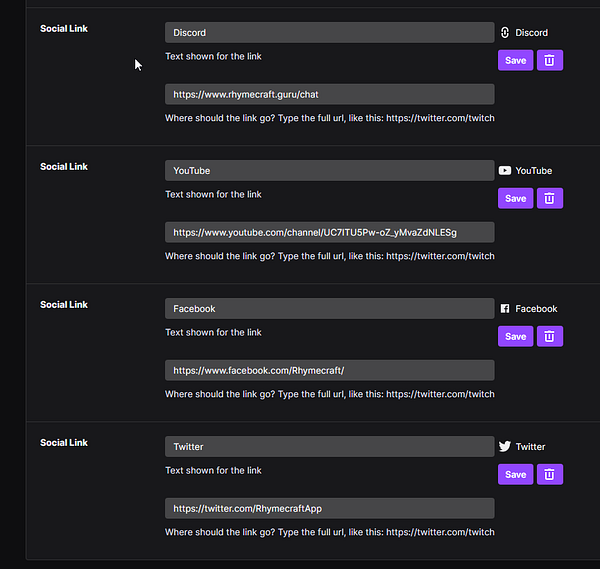Edit the YouTube link title field
600x569 pixels.
click(329, 171)
